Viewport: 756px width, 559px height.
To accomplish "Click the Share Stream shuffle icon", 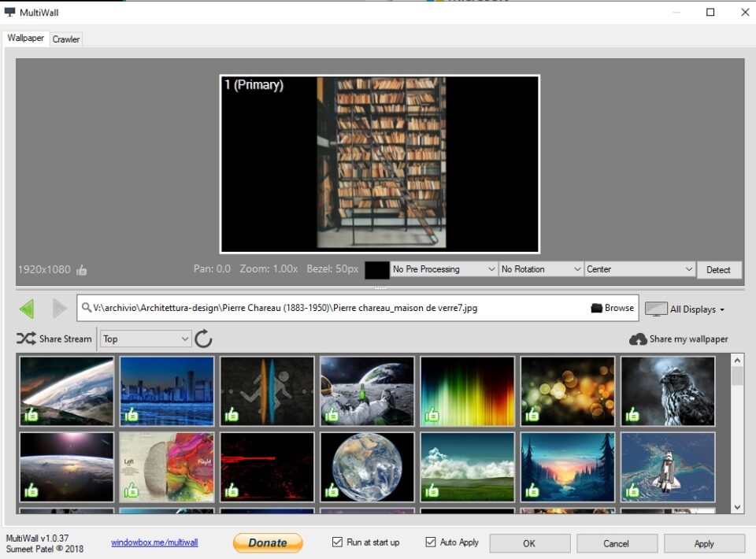I will point(26,339).
